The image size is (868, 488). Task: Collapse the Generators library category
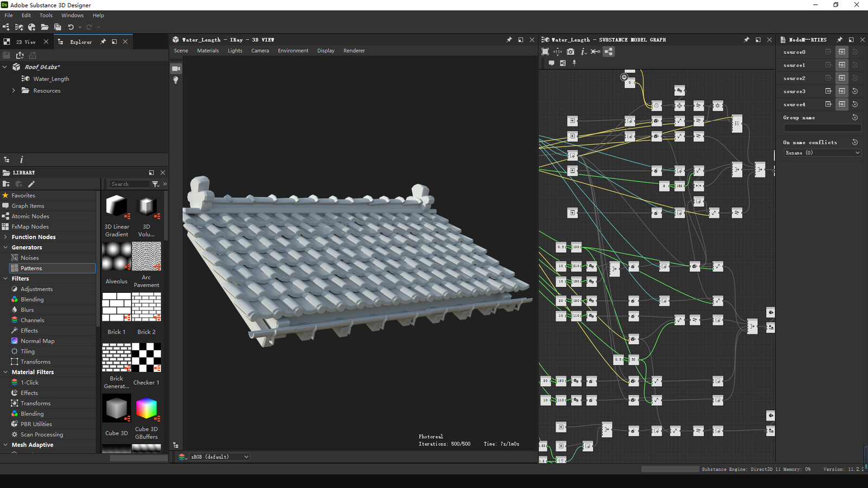click(5, 247)
